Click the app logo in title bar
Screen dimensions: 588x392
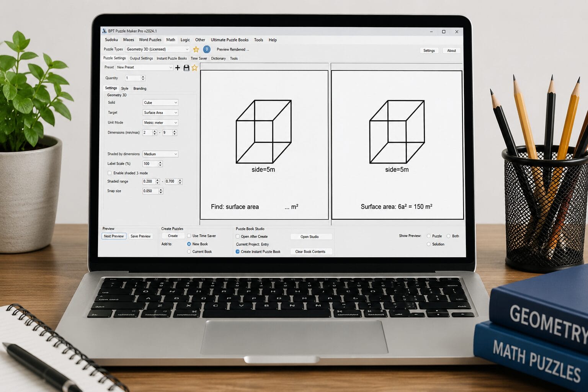pyautogui.click(x=104, y=31)
